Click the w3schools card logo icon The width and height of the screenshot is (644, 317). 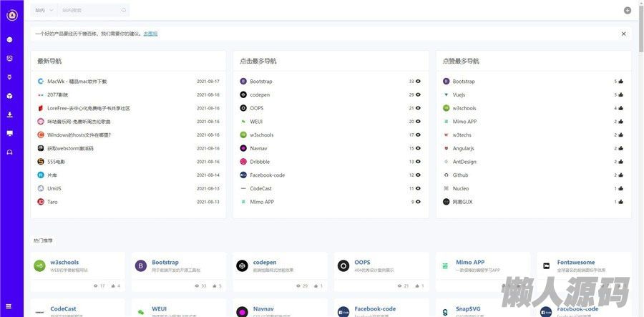tap(39, 265)
